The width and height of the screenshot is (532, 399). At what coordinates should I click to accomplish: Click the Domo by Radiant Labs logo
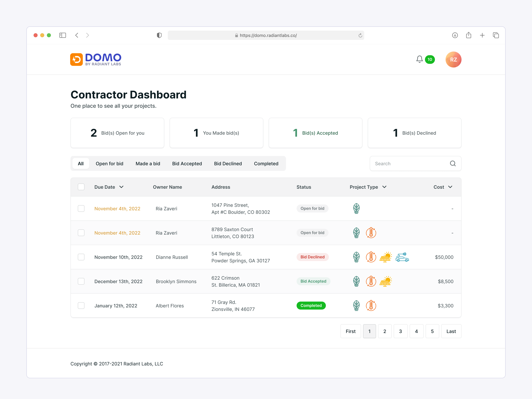click(95, 59)
